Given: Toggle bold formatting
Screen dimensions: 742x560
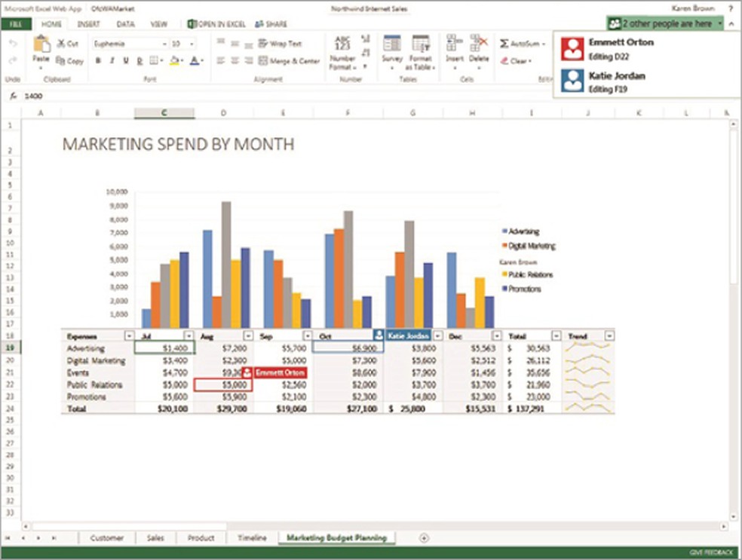Looking at the screenshot, I should 97,60.
